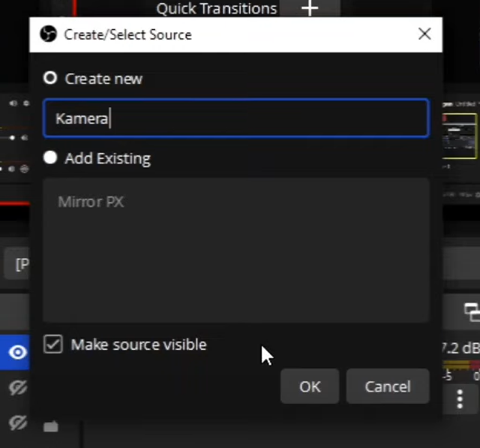This screenshot has height=448, width=480.
Task: Add a Quick Transition with plus icon
Action: [x=310, y=8]
